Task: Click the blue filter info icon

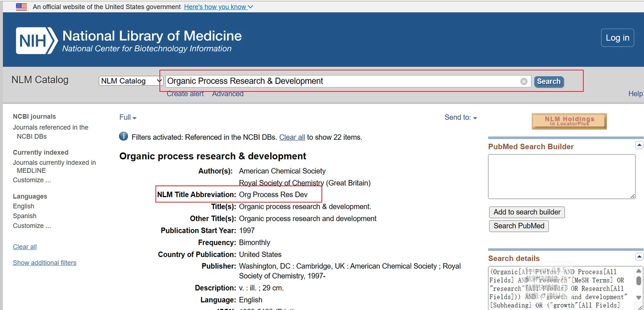Action: click(x=123, y=137)
